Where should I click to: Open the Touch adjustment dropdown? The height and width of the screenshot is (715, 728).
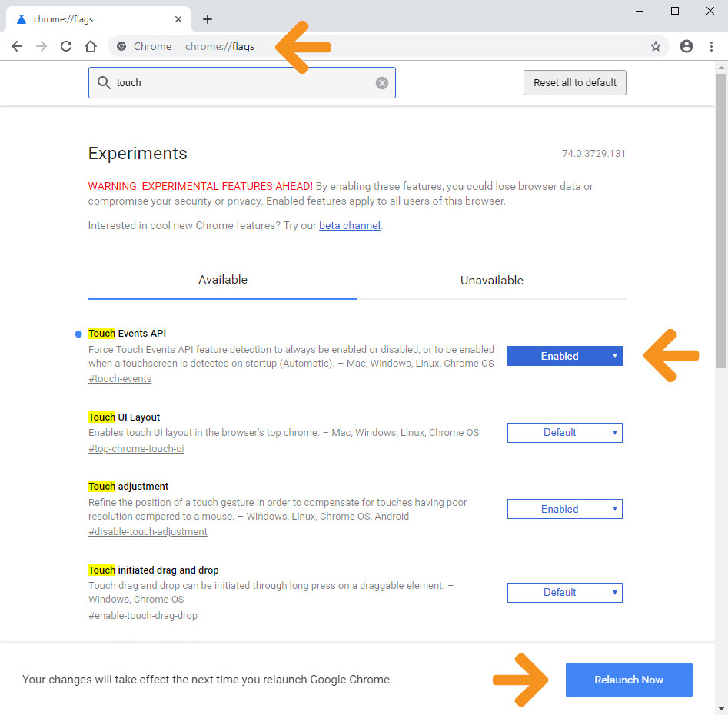pyautogui.click(x=564, y=509)
